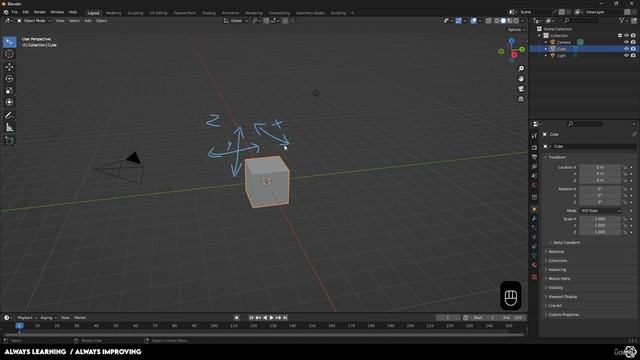Screen dimensions: 640x360
Task: Expand the Custom Properties panel
Action: (563, 315)
